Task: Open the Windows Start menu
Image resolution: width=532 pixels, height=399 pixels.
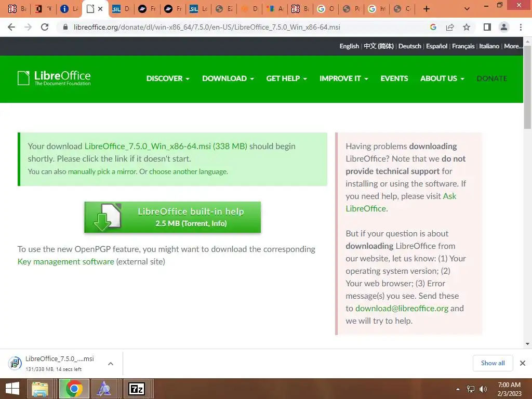Action: point(12,389)
